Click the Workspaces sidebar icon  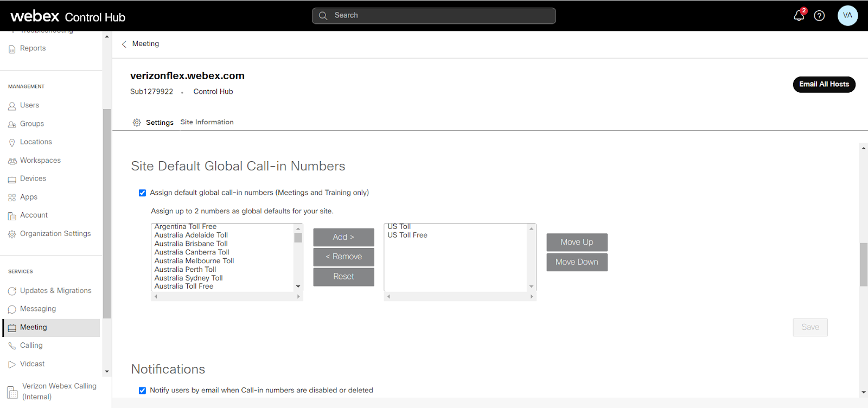[x=12, y=161]
